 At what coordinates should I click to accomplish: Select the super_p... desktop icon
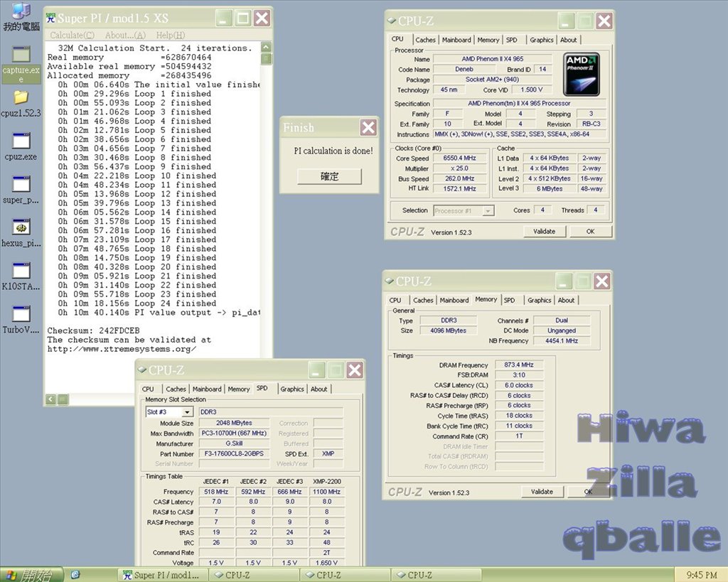tap(21, 189)
